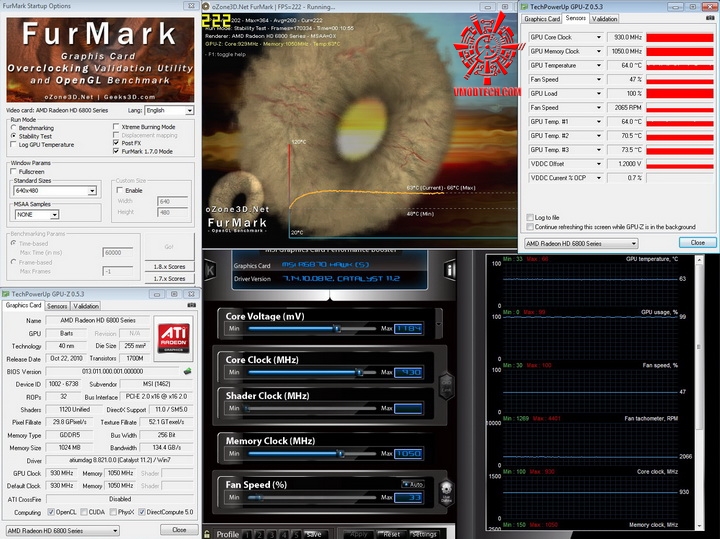The width and height of the screenshot is (720, 539).
Task: Click the 1.8.x Scores button
Action: [x=169, y=266]
